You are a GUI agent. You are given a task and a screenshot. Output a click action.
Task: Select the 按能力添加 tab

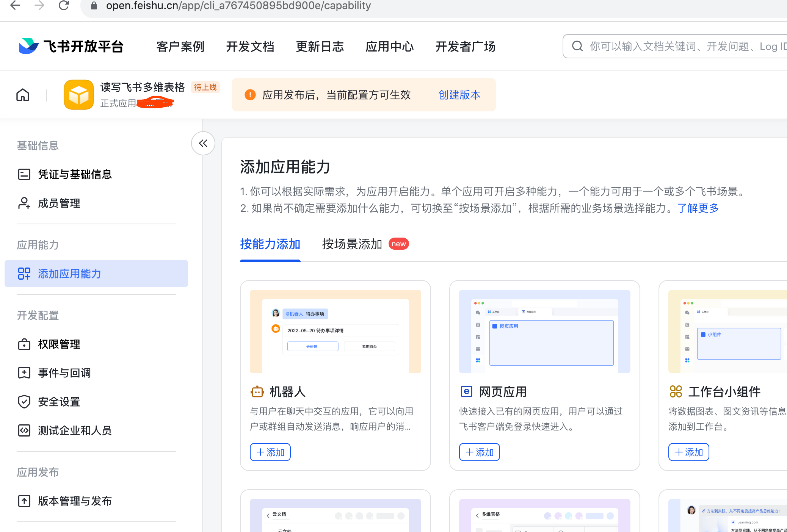click(x=270, y=244)
